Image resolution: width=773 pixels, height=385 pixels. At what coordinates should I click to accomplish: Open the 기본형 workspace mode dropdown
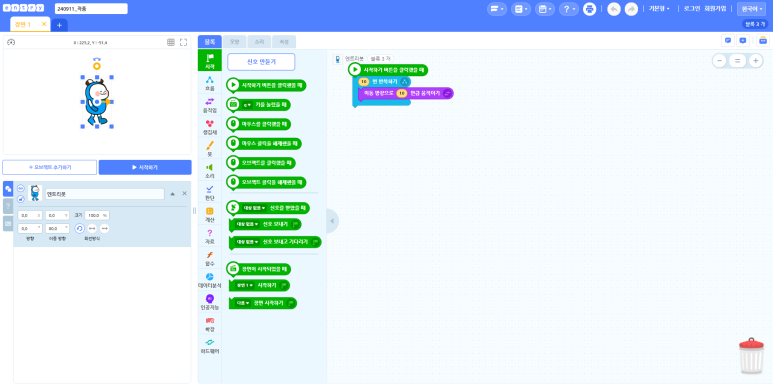(x=659, y=9)
